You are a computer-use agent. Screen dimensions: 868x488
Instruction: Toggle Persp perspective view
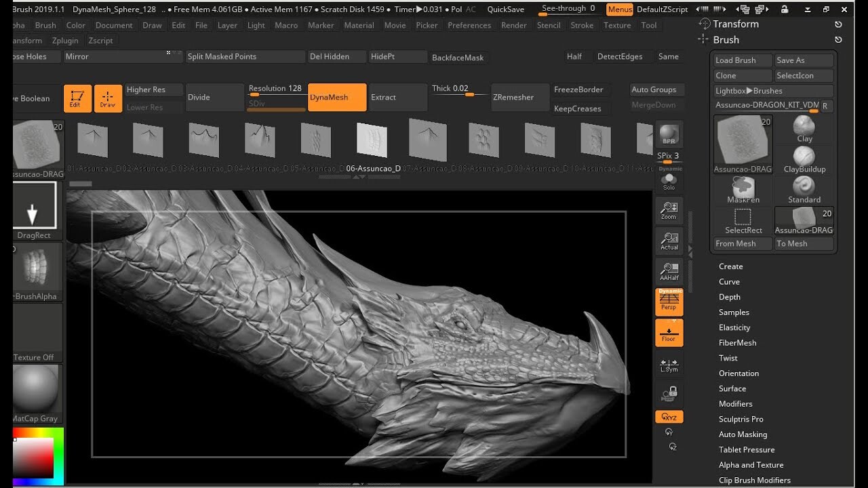click(x=669, y=300)
